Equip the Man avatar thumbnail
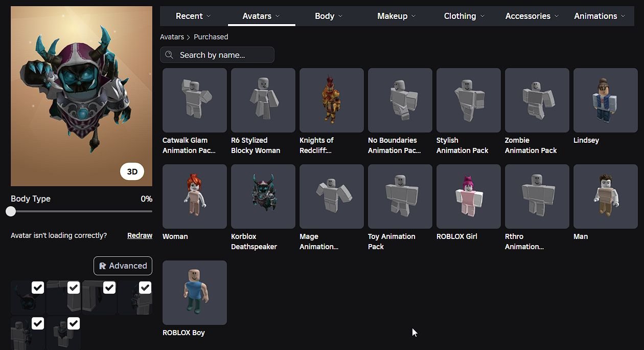 [606, 196]
